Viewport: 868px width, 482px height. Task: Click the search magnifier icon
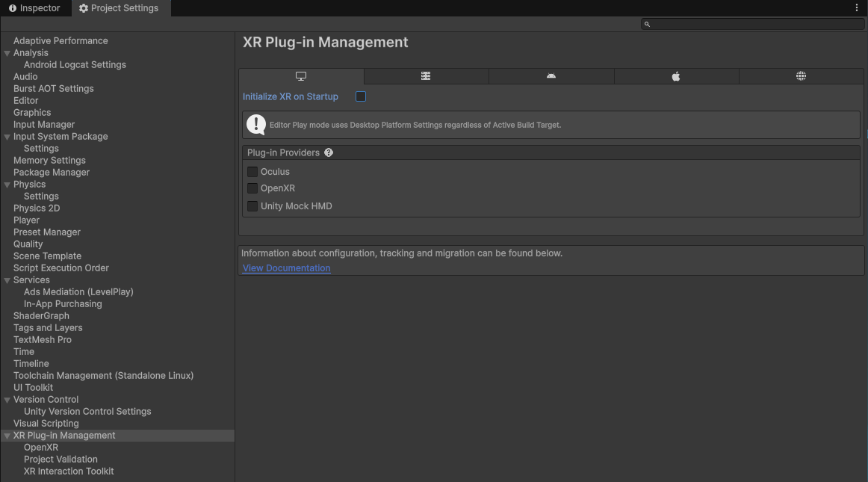click(647, 24)
